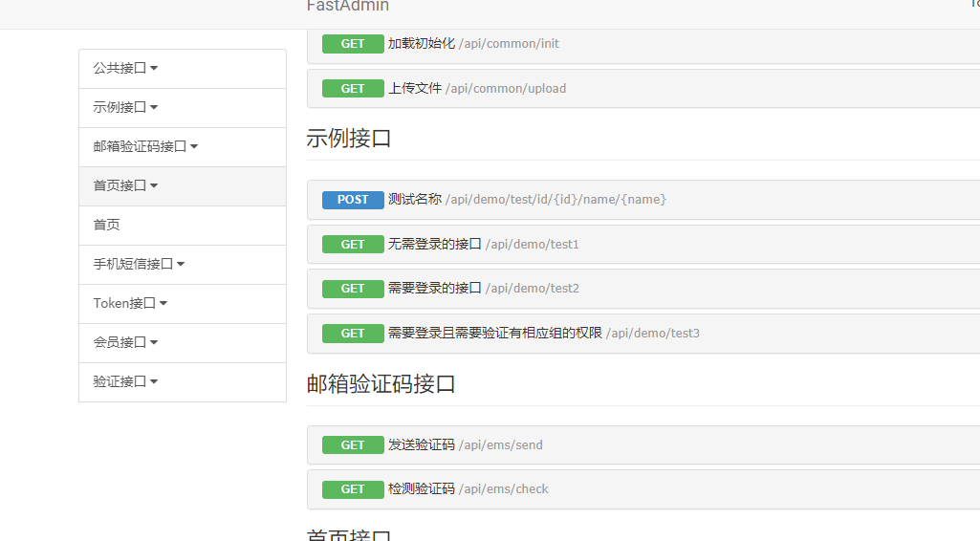This screenshot has height=541, width=980.
Task: Collapse the 首页接口 sidebar dropdown
Action: [x=125, y=186]
